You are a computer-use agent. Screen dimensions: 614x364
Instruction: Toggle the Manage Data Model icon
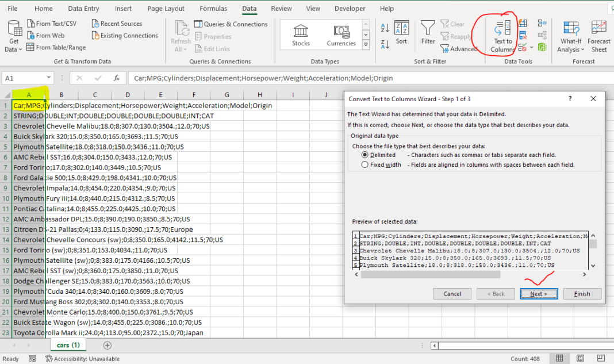point(542,47)
